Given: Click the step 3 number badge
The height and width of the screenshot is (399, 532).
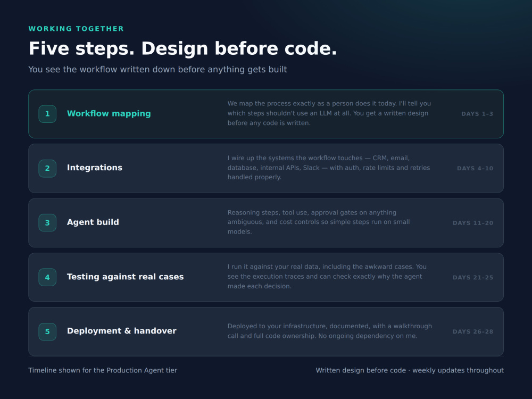Looking at the screenshot, I should point(47,223).
